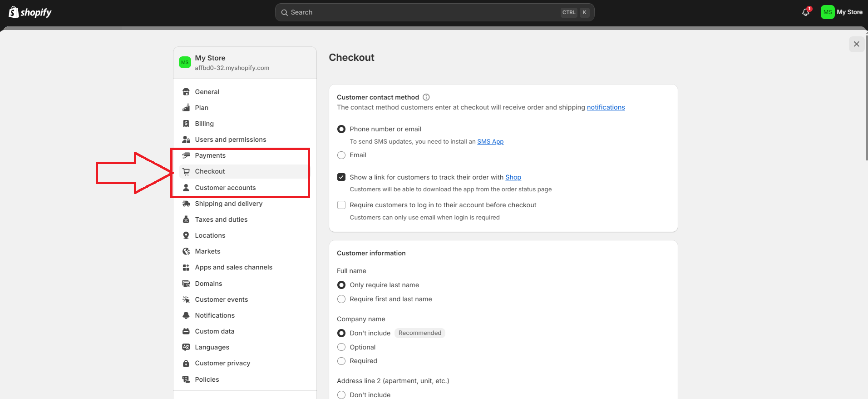The width and height of the screenshot is (868, 399).
Task: Close the settings panel
Action: (856, 44)
